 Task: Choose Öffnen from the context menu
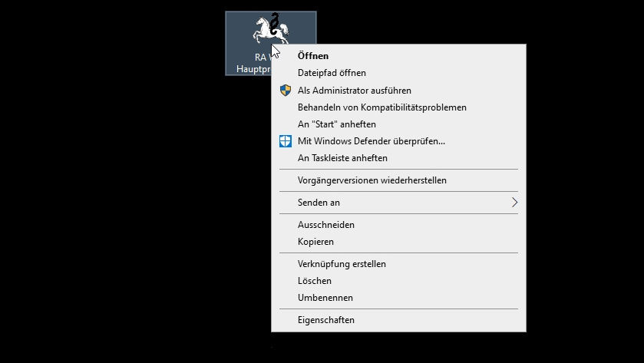point(313,55)
